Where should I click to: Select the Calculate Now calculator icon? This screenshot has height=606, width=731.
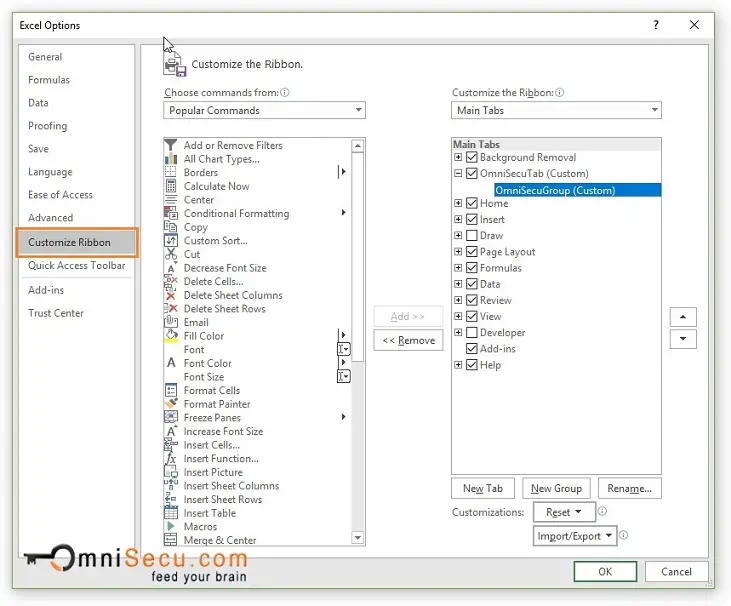coord(171,186)
